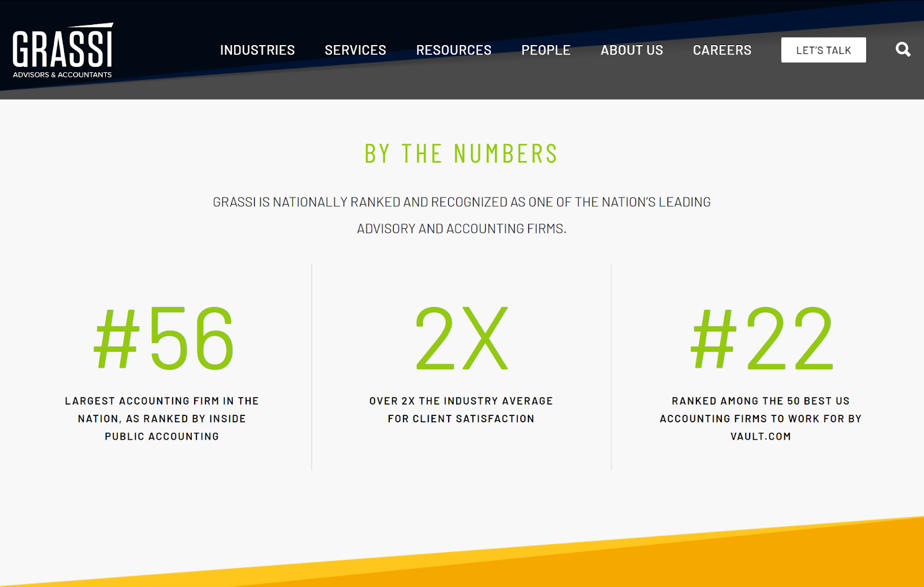Navigate to the Careers page
Screen dimensions: 924x587
pos(722,50)
